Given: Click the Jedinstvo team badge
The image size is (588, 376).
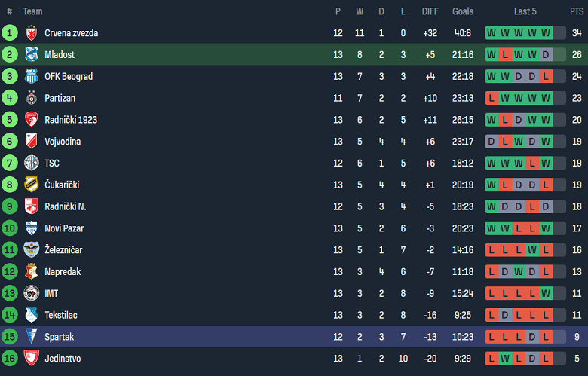Looking at the screenshot, I should 31,358.
